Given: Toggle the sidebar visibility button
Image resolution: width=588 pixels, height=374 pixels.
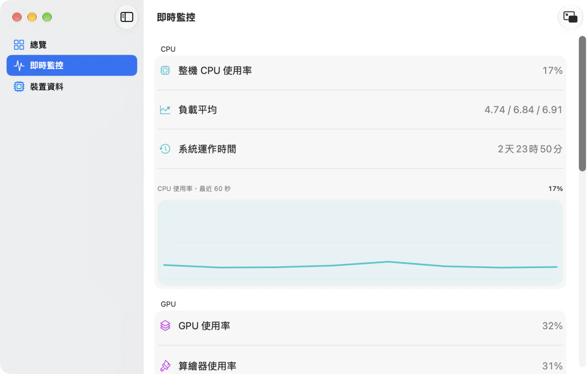Looking at the screenshot, I should 127,17.
